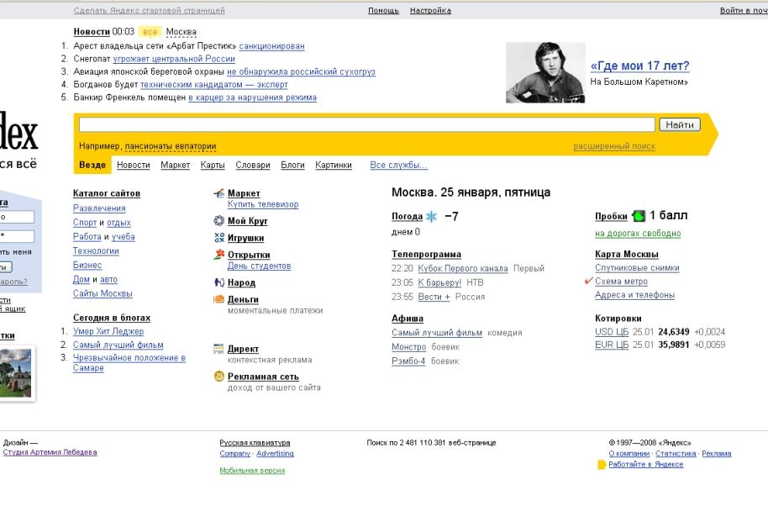Open в карцер за нарушения режима link
The image size is (768, 532).
[252, 97]
